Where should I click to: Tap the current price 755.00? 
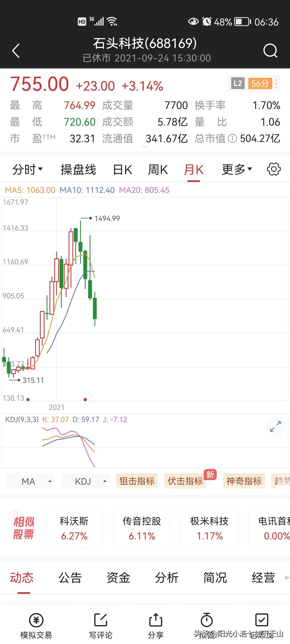[39, 84]
